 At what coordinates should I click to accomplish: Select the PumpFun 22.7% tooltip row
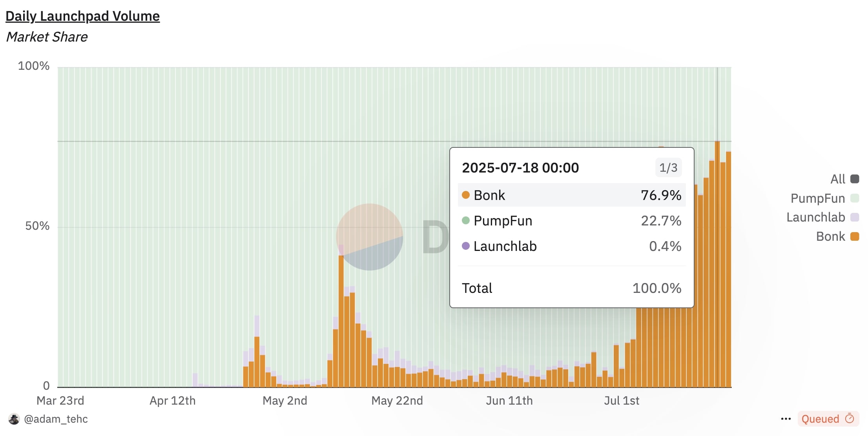572,221
